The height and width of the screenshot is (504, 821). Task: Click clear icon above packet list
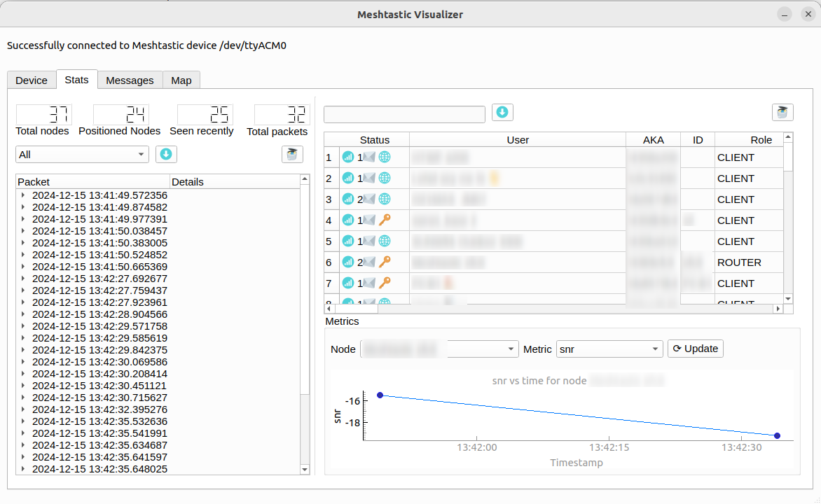click(292, 154)
